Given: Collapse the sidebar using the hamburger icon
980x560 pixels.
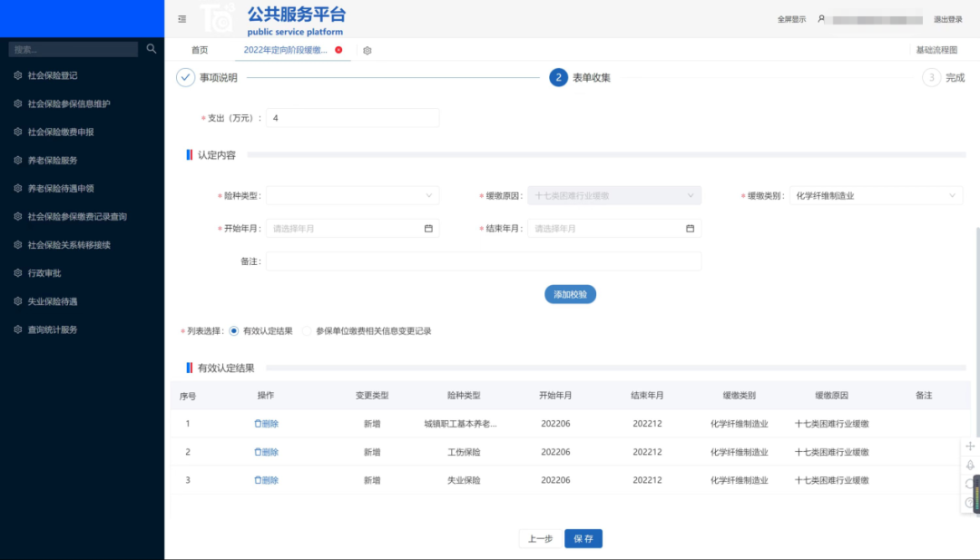Looking at the screenshot, I should coord(181,18).
